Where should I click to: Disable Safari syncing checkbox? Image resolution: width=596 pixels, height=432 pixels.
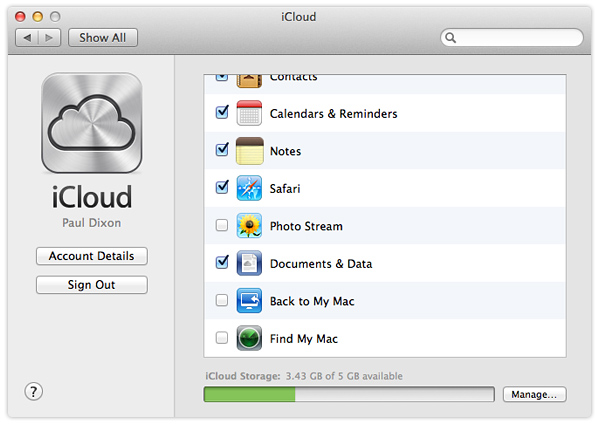(222, 187)
